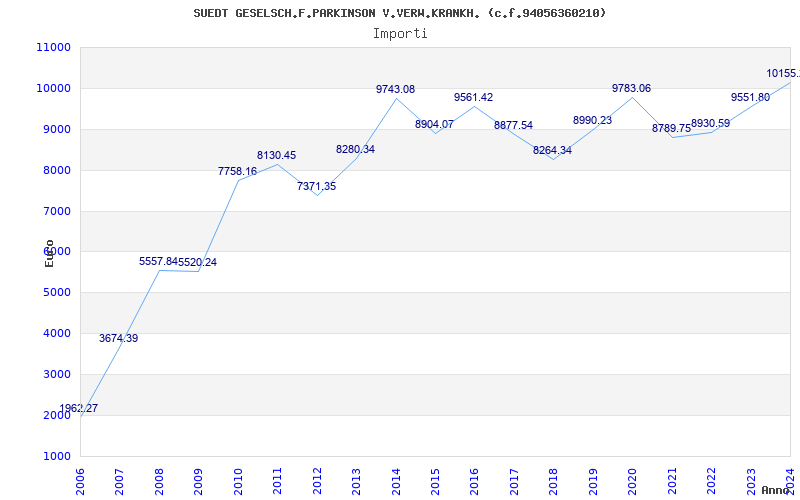Select the 2009 x-axis year label
800x500 pixels.
198,481
